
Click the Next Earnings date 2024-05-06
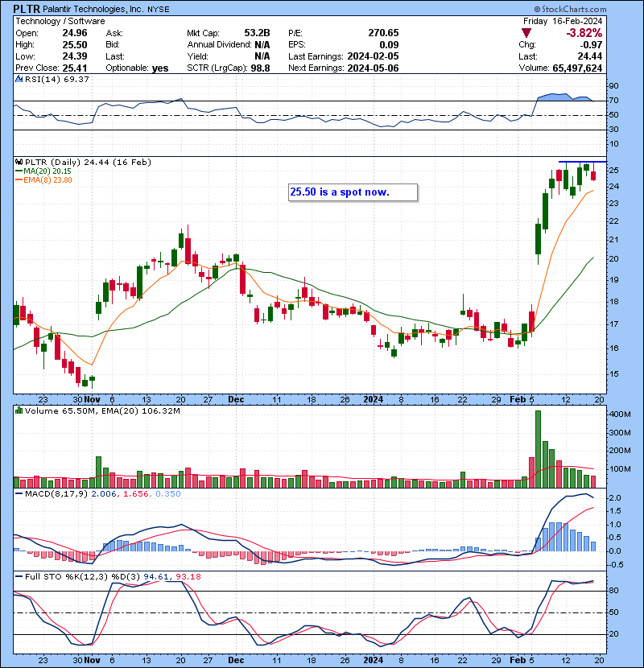373,68
